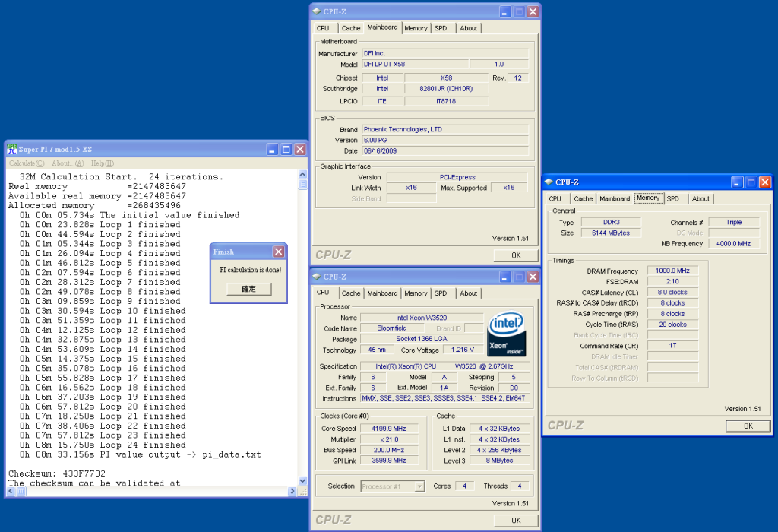Click the BIOS date 06/16/2009 field

coord(445,151)
